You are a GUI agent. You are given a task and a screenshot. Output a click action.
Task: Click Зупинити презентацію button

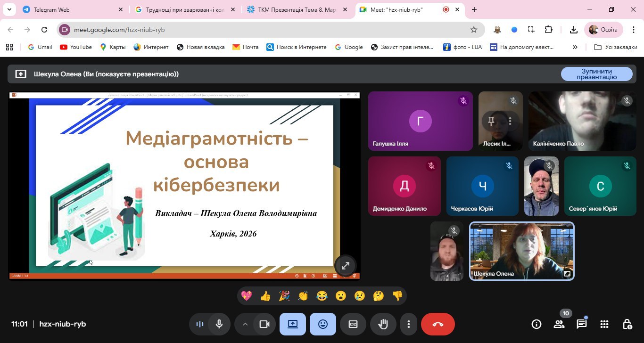point(596,74)
